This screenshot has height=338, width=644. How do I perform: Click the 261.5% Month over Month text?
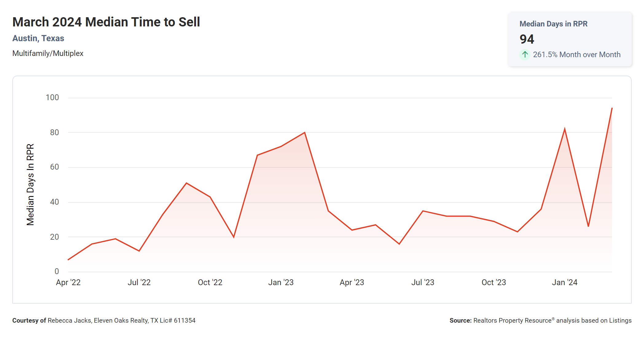click(576, 55)
